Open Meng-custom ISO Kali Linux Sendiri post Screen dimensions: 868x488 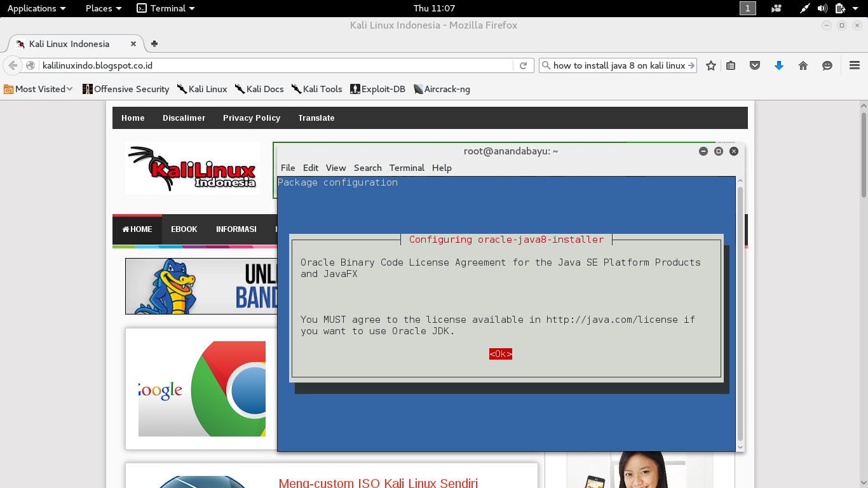coord(378,483)
